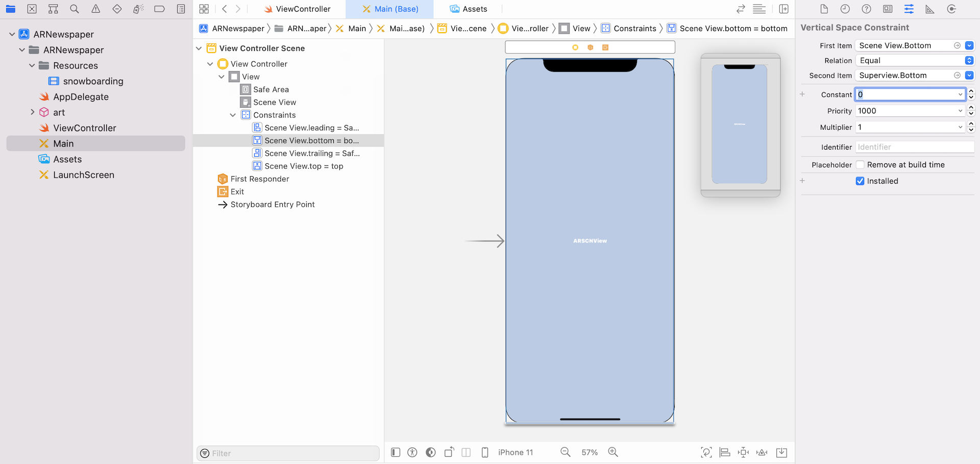Viewport: 980px width, 464px height.
Task: Open the Relation dropdown set to Equal
Action: pyautogui.click(x=914, y=60)
